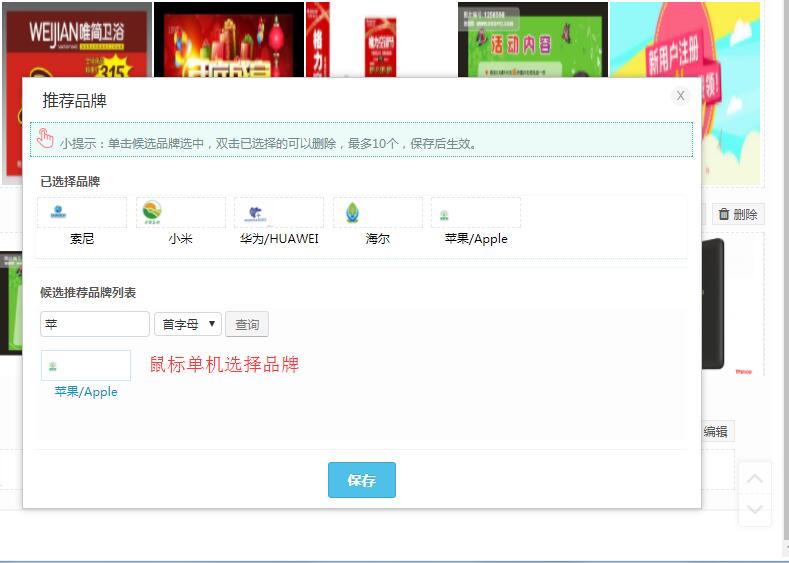Click the 删除 button with trash icon
The image size is (789, 563).
click(738, 214)
